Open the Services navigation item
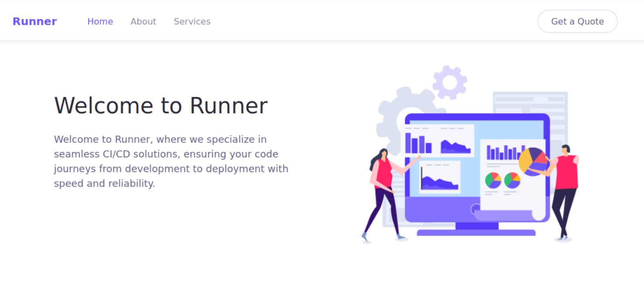 pos(192,21)
